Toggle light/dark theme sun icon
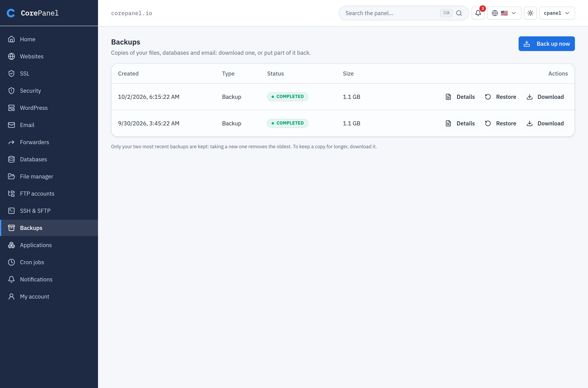Image resolution: width=588 pixels, height=388 pixels. click(530, 13)
